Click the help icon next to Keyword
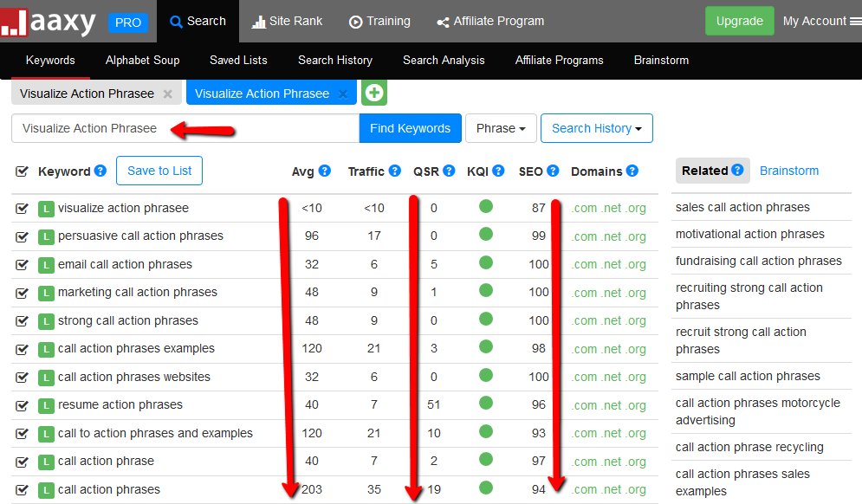This screenshot has width=862, height=504. point(100,171)
